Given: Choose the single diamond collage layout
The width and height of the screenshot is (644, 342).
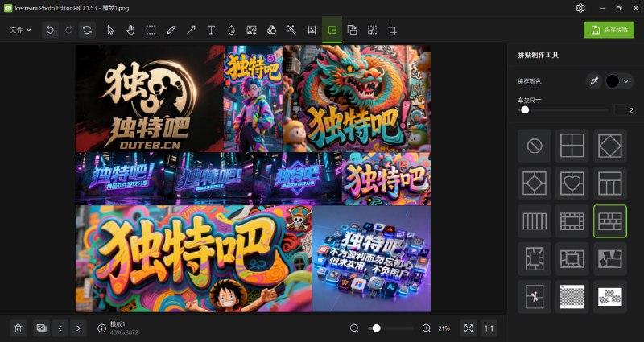Looking at the screenshot, I should (x=610, y=146).
